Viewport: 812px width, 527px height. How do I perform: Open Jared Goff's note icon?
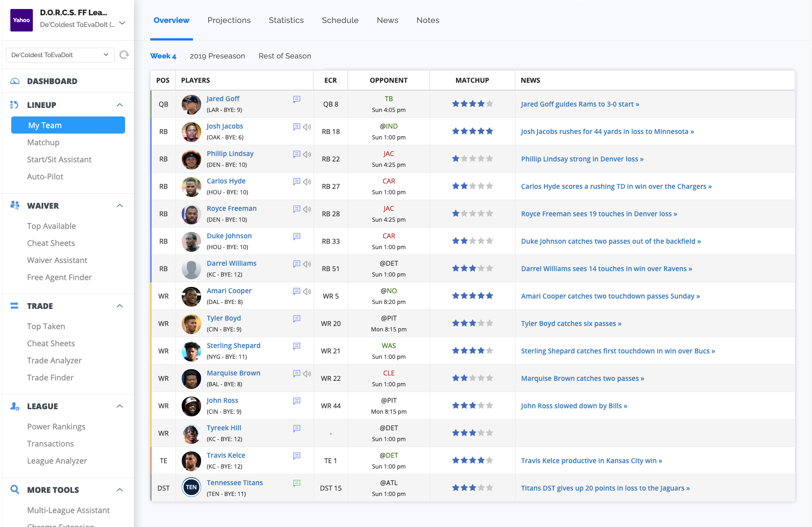coord(297,99)
